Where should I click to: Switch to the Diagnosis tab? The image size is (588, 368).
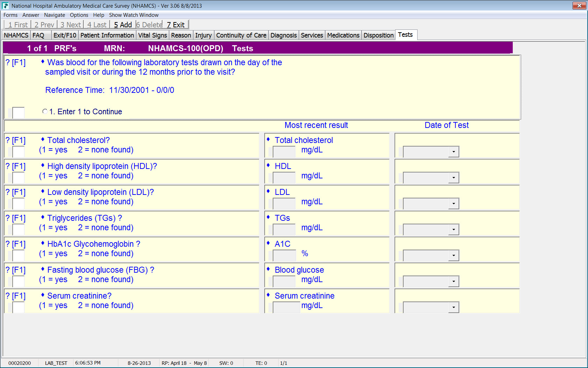tap(283, 35)
